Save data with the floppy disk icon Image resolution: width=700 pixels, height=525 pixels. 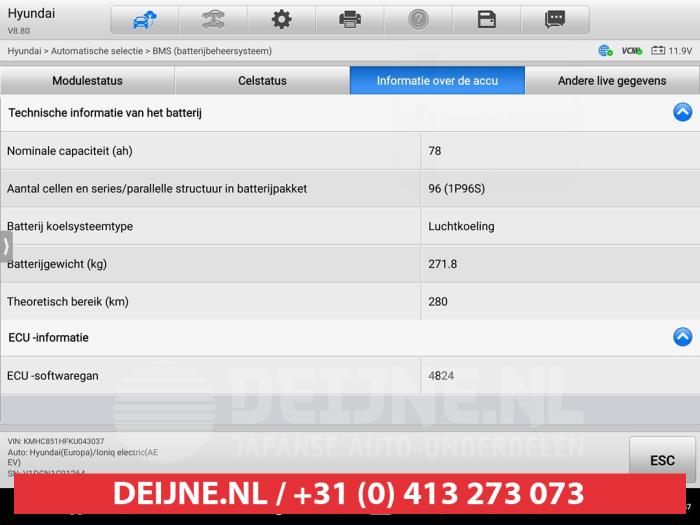click(x=486, y=19)
